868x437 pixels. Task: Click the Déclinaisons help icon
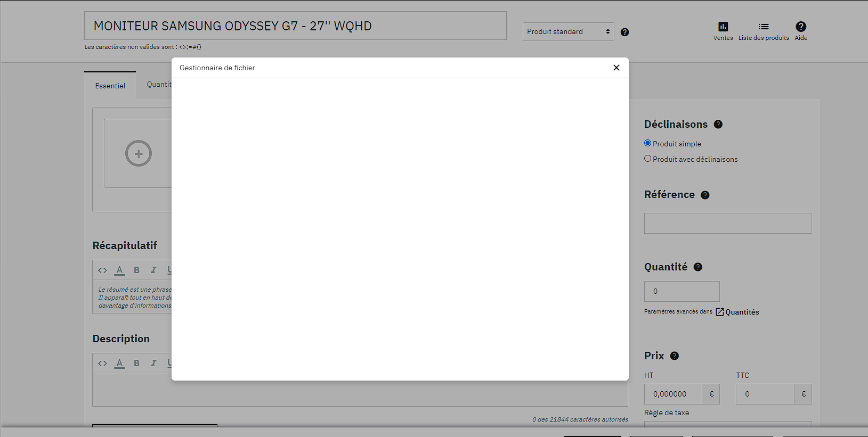coord(718,125)
